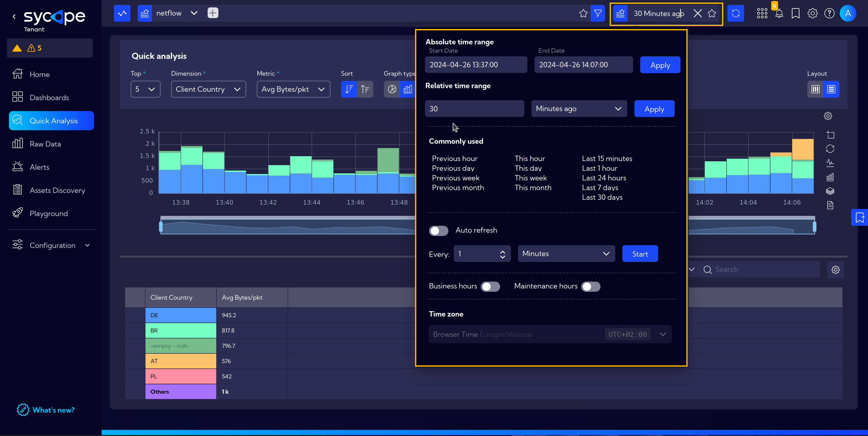Select Last 15 minutes preset
Image resolution: width=868 pixels, height=436 pixels.
(x=607, y=158)
